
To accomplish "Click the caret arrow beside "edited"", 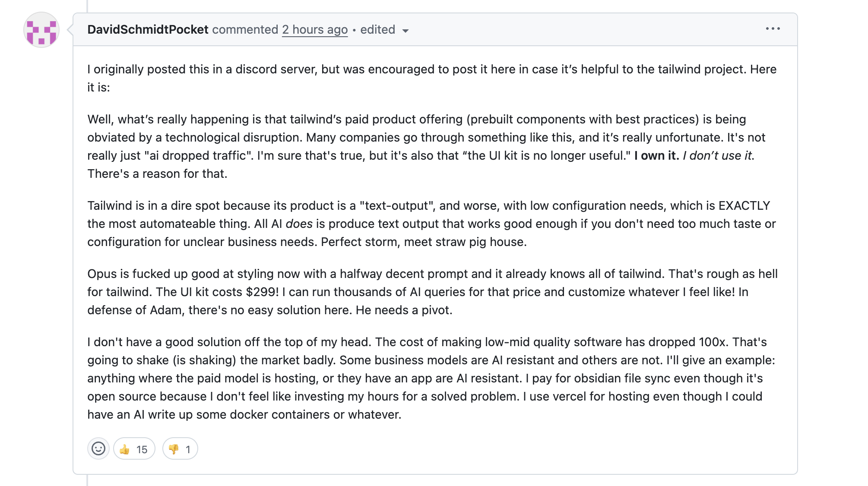I will 405,31.
